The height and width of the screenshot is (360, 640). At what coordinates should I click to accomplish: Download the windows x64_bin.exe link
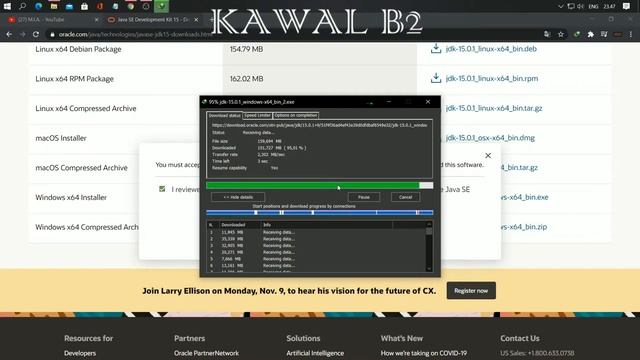525,197
